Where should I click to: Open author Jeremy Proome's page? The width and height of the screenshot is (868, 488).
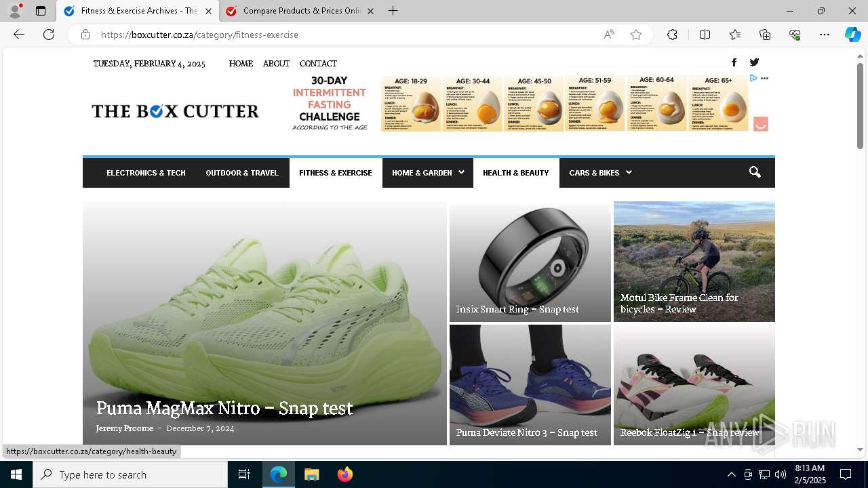[x=124, y=428]
